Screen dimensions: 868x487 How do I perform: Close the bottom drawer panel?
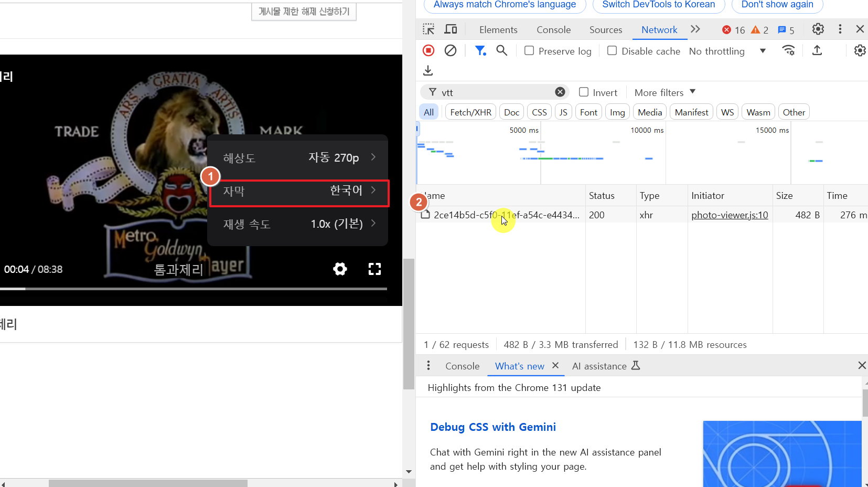pos(861,365)
